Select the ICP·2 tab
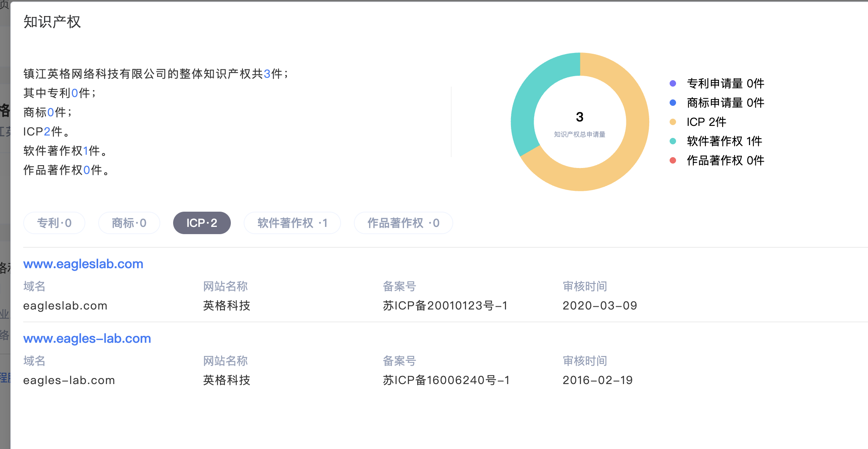868x449 pixels. pyautogui.click(x=202, y=223)
